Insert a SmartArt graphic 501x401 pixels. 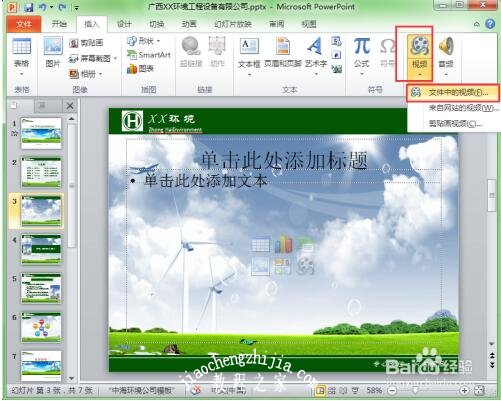[x=149, y=55]
